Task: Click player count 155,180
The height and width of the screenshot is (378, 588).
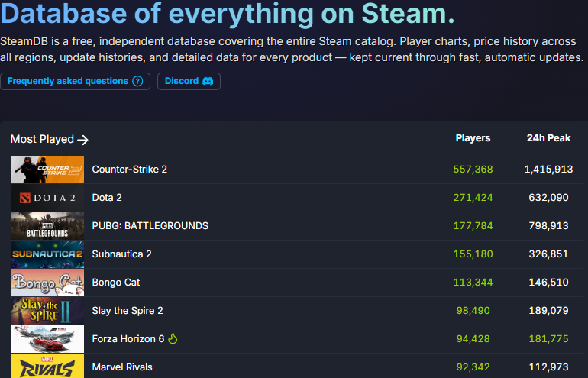Action: click(473, 254)
